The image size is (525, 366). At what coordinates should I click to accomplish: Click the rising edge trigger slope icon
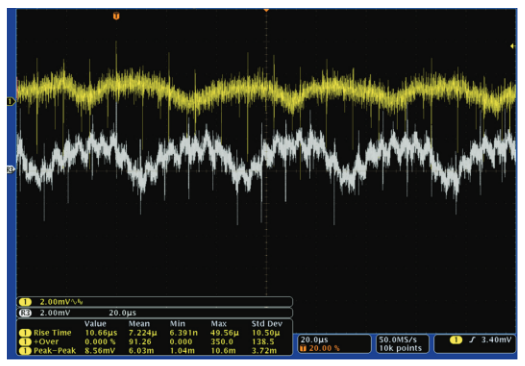pyautogui.click(x=472, y=340)
